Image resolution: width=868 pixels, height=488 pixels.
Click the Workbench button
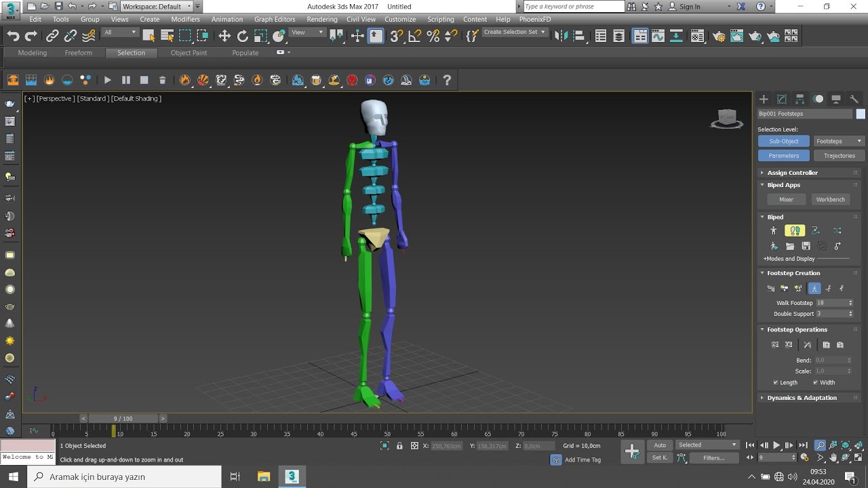coord(830,199)
